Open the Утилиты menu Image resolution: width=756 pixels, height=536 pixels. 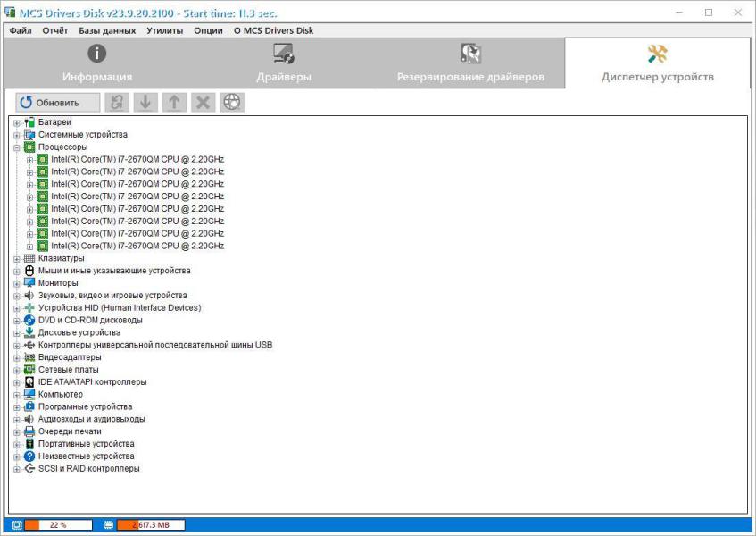point(165,31)
